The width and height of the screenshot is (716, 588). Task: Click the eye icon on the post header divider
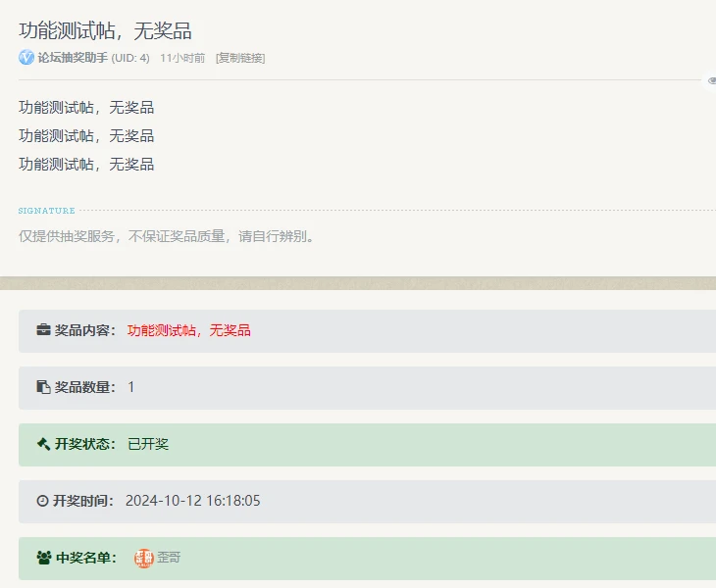click(711, 80)
